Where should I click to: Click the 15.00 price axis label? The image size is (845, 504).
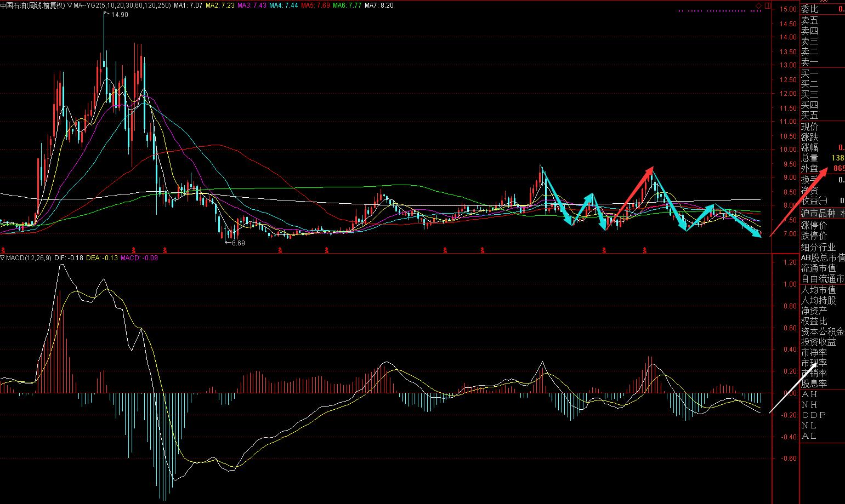pos(789,9)
